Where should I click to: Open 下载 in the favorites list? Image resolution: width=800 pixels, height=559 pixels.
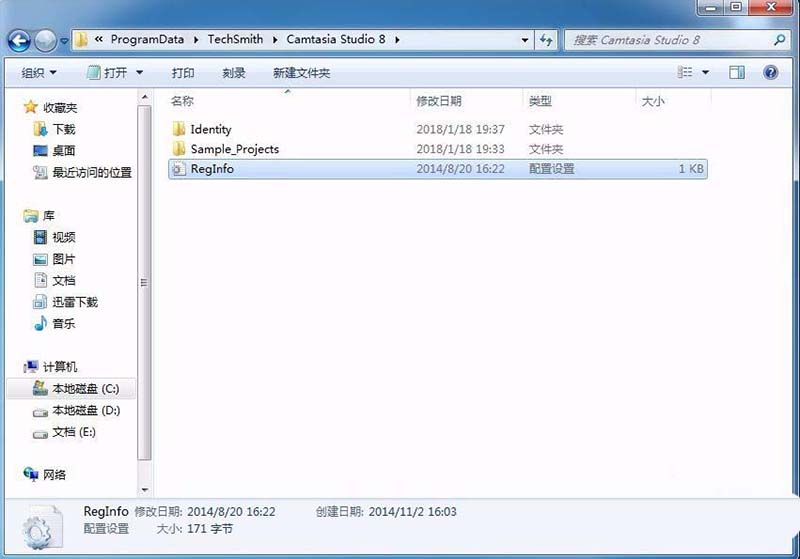pos(64,129)
